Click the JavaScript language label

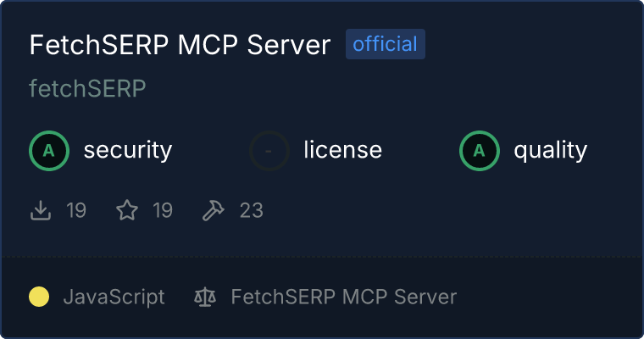click(x=114, y=297)
